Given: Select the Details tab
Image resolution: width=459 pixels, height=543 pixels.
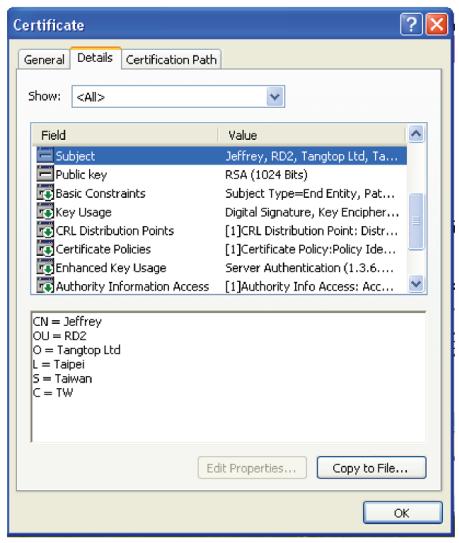Looking at the screenshot, I should (x=95, y=57).
